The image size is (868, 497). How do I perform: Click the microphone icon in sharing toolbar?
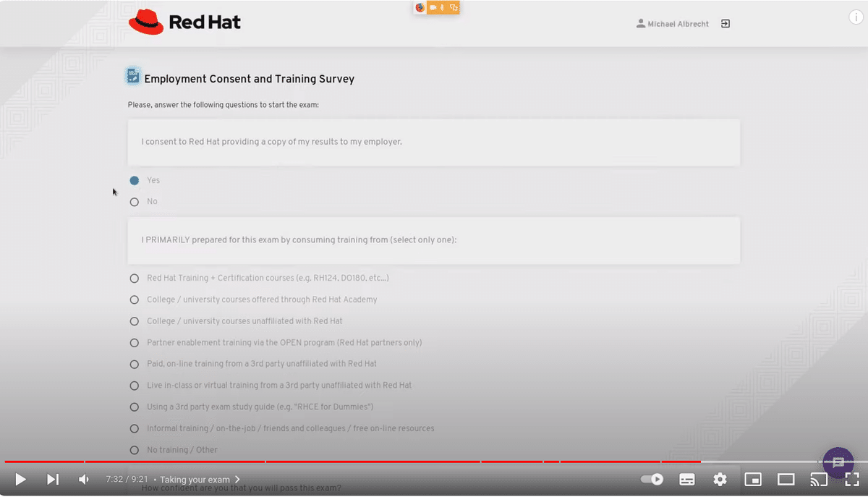pyautogui.click(x=442, y=7)
